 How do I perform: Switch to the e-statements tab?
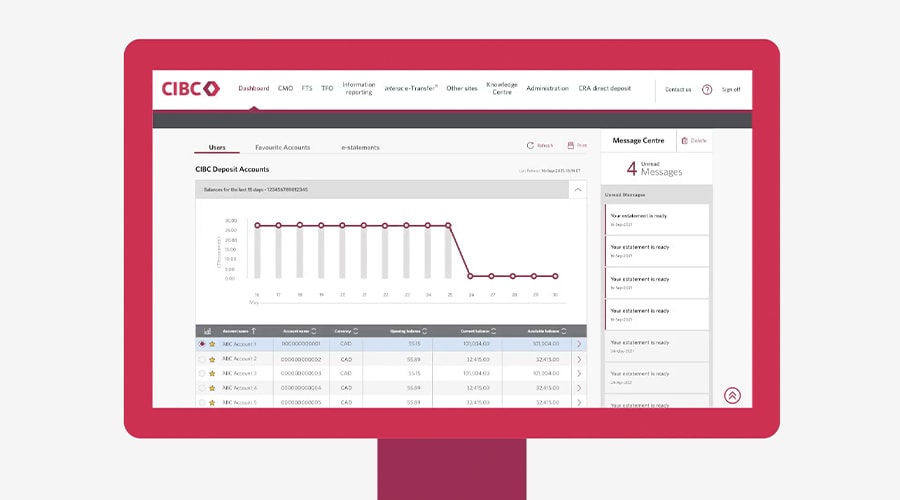coord(360,148)
